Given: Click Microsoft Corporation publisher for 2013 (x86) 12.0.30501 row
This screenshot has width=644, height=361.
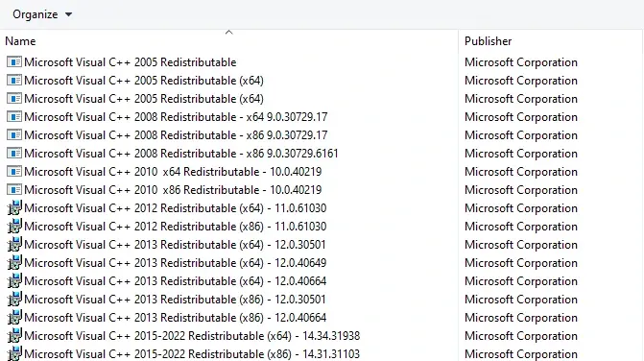Looking at the screenshot, I should [521, 299].
